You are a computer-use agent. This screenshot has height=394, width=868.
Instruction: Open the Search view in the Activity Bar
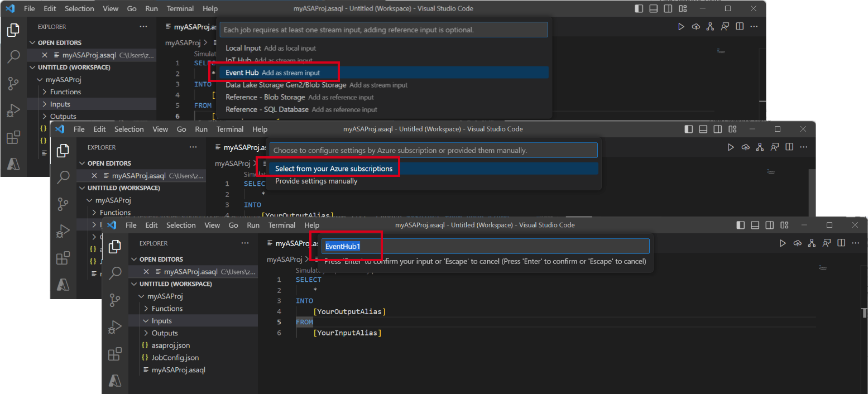coord(115,273)
